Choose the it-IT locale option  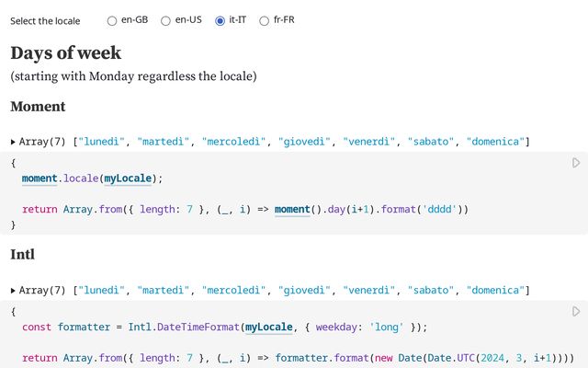pos(220,20)
